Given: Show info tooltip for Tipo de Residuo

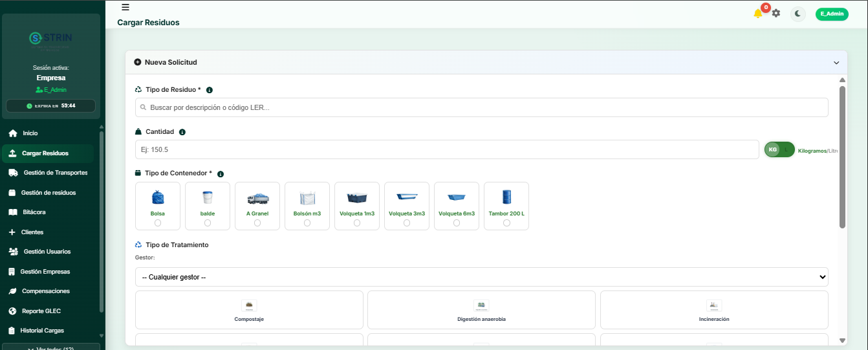Looking at the screenshot, I should click(210, 90).
